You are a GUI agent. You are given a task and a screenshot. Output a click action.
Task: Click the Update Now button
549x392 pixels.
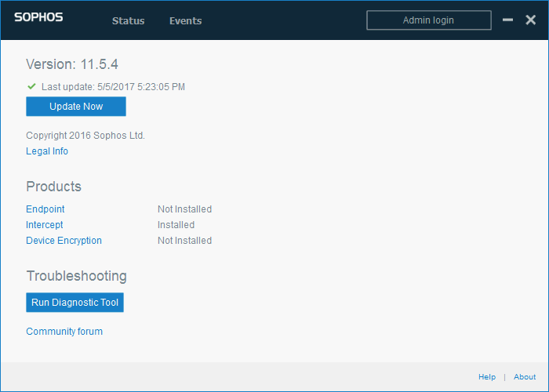[76, 107]
